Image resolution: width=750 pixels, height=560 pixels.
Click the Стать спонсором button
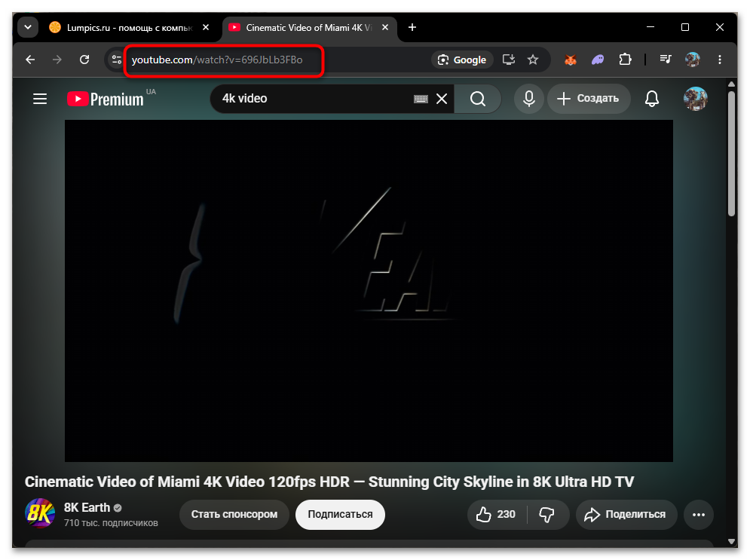[x=234, y=515]
